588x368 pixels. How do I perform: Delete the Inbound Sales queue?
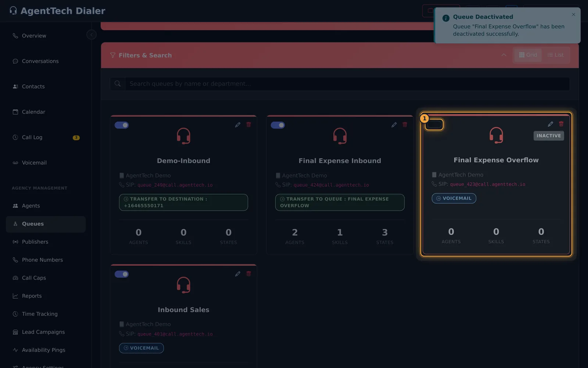(249, 274)
